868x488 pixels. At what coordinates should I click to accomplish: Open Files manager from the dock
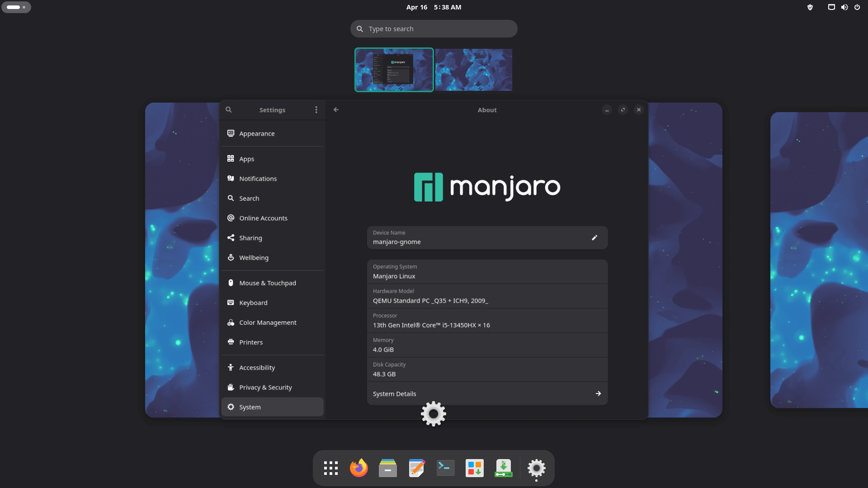coord(387,468)
